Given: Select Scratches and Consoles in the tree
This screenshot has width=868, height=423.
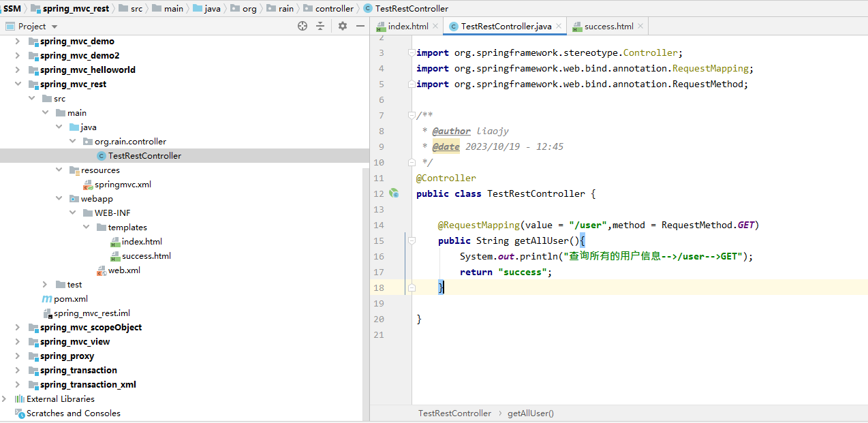Looking at the screenshot, I should pyautogui.click(x=74, y=413).
